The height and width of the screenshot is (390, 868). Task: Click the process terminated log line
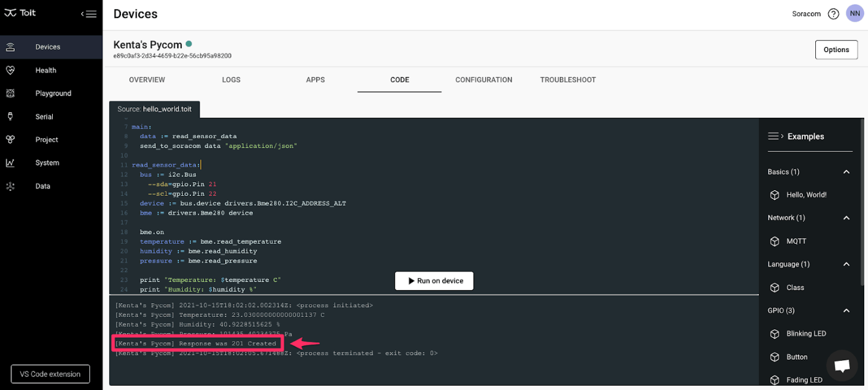[277, 353]
